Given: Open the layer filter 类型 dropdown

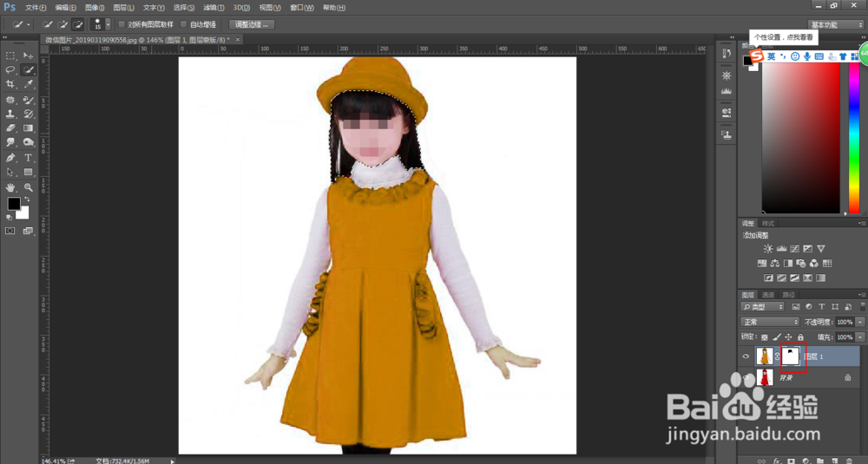Looking at the screenshot, I should (x=763, y=306).
